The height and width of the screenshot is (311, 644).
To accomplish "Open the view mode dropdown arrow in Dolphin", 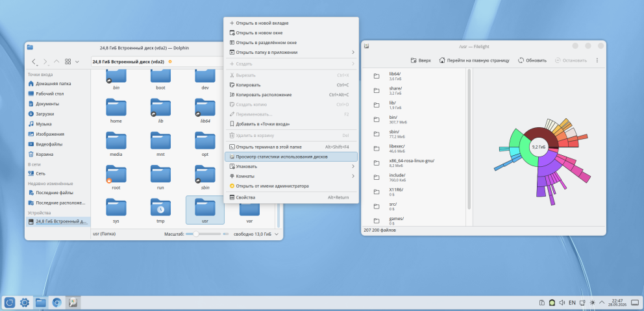I will pyautogui.click(x=77, y=62).
